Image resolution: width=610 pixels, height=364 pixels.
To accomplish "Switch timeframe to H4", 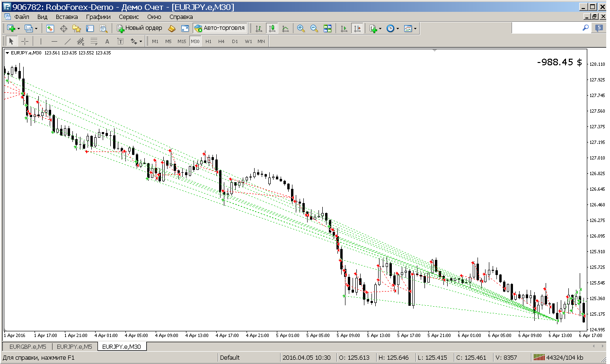I will 221,41.
